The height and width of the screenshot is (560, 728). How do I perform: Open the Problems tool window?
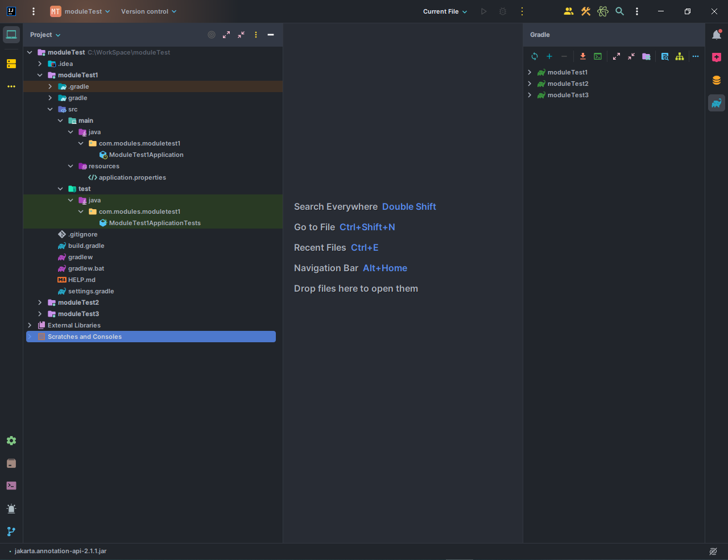[x=11, y=509]
